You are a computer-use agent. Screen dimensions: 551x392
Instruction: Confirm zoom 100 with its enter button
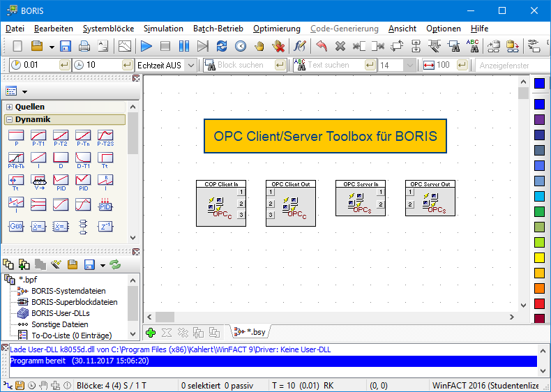tap(462, 65)
